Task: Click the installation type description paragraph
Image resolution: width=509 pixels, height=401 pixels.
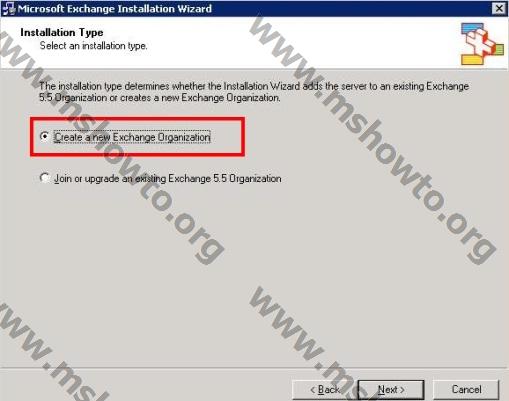Action: (x=254, y=92)
